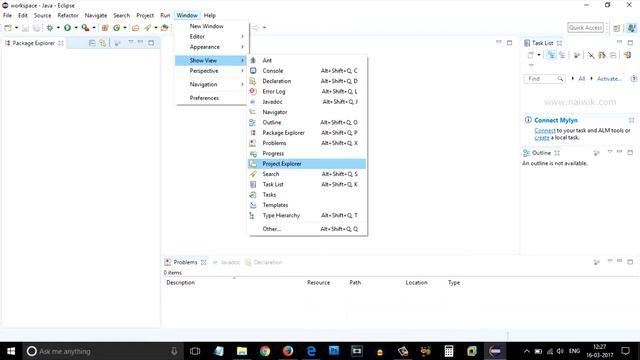Image resolution: width=640 pixels, height=360 pixels.
Task: Open the New Task dropdown arrow
Action: tap(539, 55)
